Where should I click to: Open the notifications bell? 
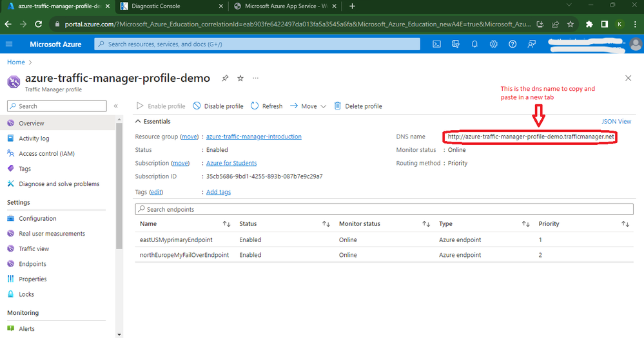click(x=474, y=44)
